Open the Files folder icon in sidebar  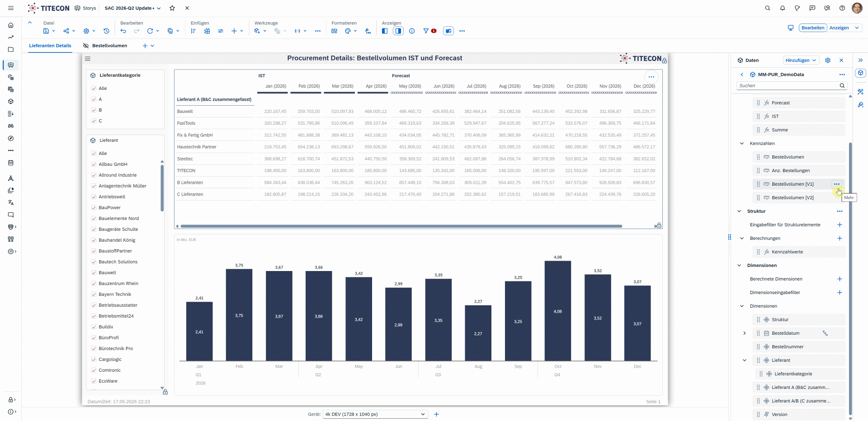[x=11, y=50]
